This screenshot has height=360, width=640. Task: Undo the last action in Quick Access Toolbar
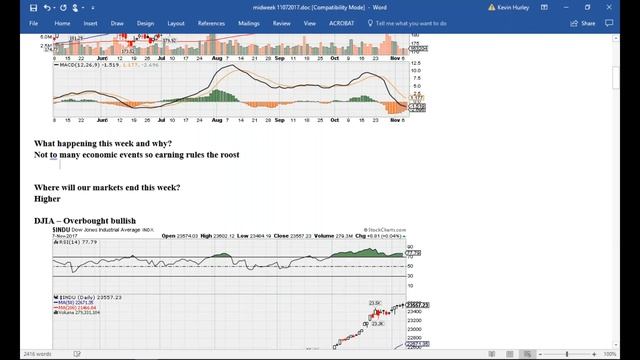(47, 7)
